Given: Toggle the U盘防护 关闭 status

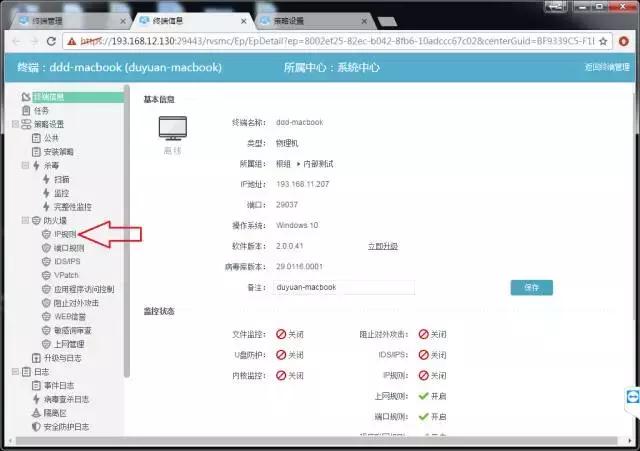Looking at the screenshot, I should [x=289, y=355].
